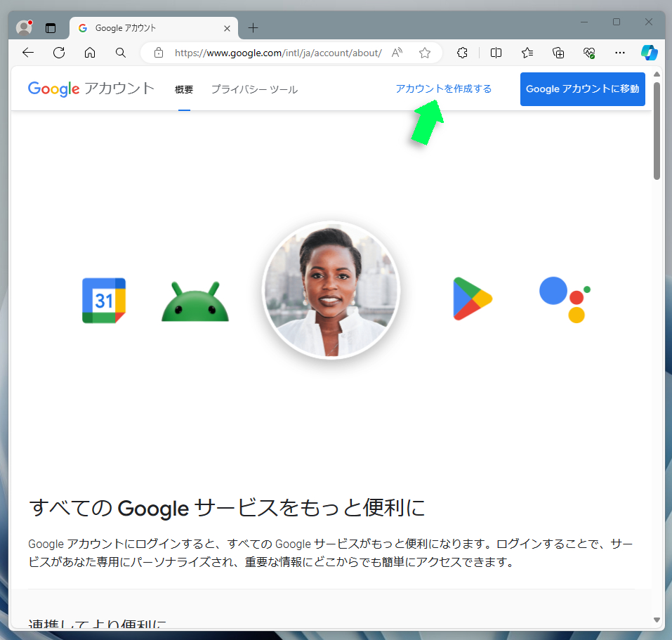This screenshot has height=640, width=672.
Task: Reload the page with refresh icon
Action: click(x=59, y=53)
